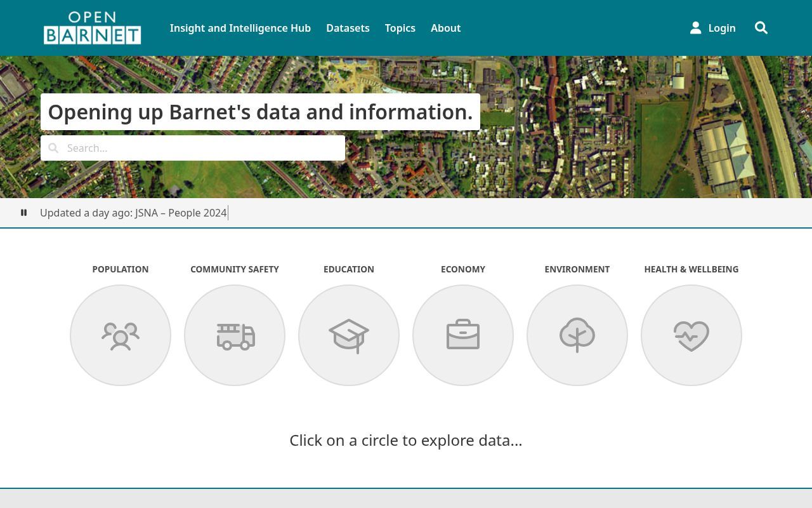This screenshot has width=812, height=508.
Task: Open JSNA – People 2024 update link
Action: [181, 213]
